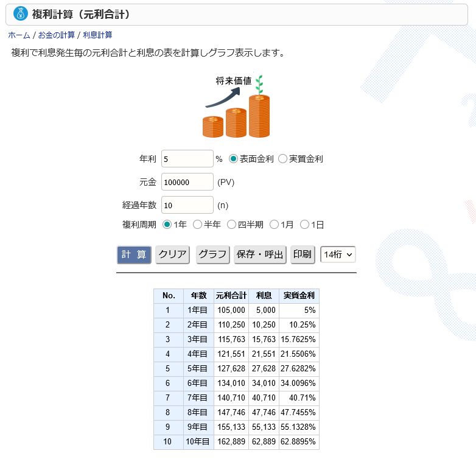
Task: Click the money bag icon in title bar
Action: (21, 14)
